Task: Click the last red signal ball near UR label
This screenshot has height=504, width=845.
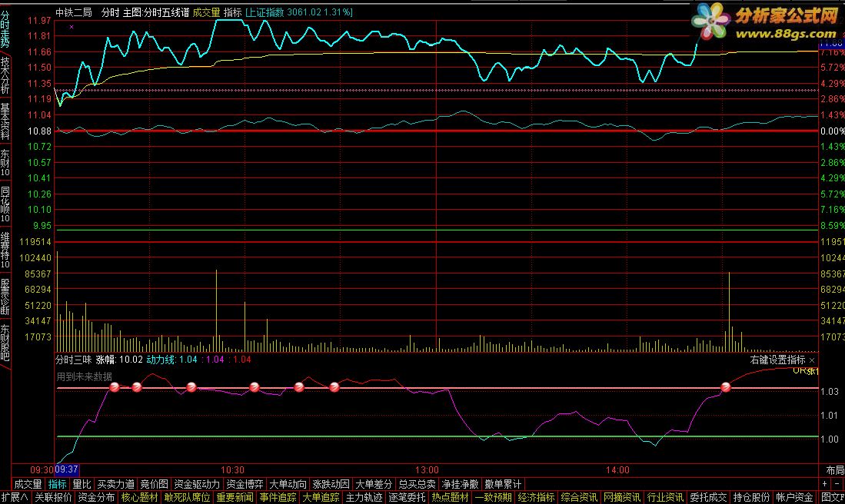Action: pyautogui.click(x=725, y=387)
